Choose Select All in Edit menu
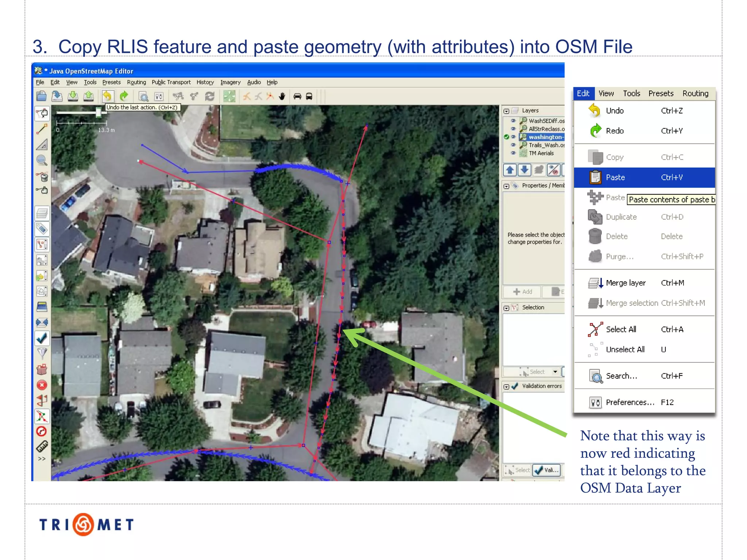The image size is (747, 560). pos(645,329)
